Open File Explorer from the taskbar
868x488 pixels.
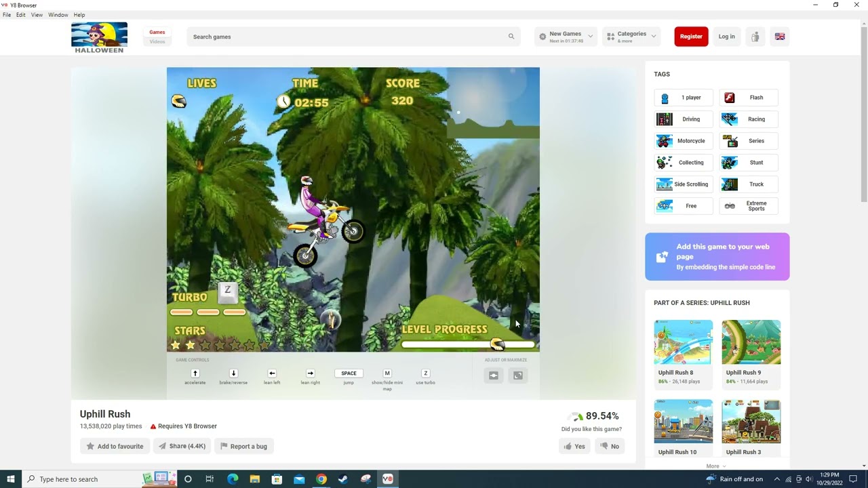(x=255, y=479)
